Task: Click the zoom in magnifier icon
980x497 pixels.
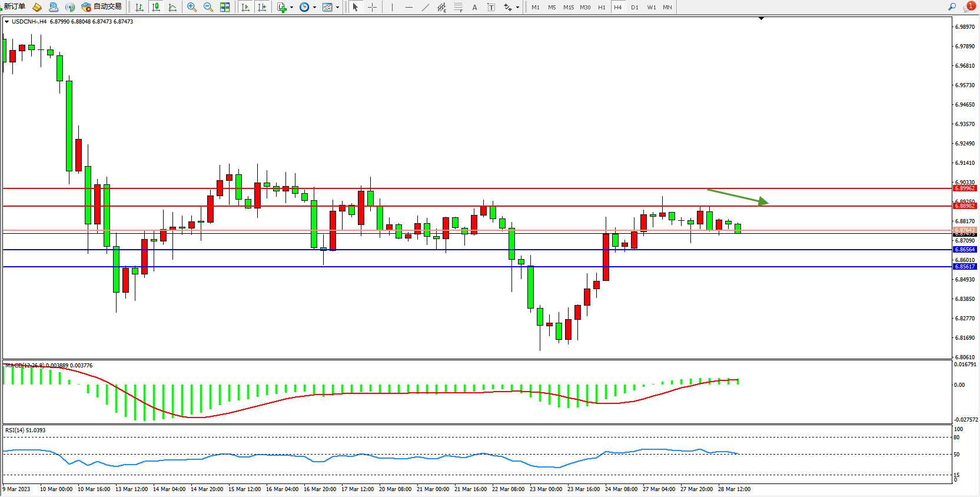Action: click(192, 7)
